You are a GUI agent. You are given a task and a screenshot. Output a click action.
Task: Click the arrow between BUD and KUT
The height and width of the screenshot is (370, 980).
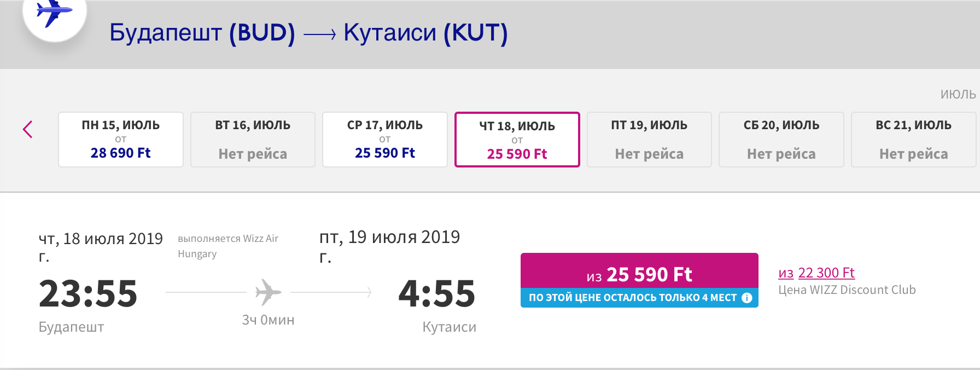(x=319, y=35)
